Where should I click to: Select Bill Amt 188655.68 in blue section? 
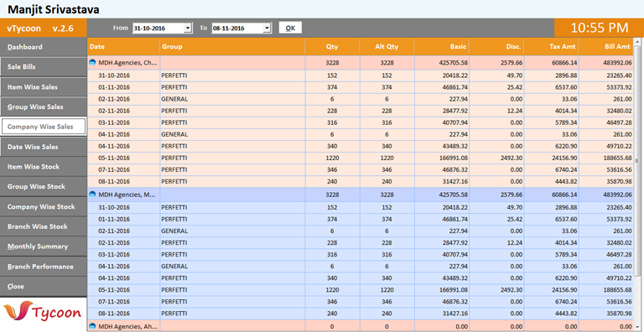pos(606,290)
